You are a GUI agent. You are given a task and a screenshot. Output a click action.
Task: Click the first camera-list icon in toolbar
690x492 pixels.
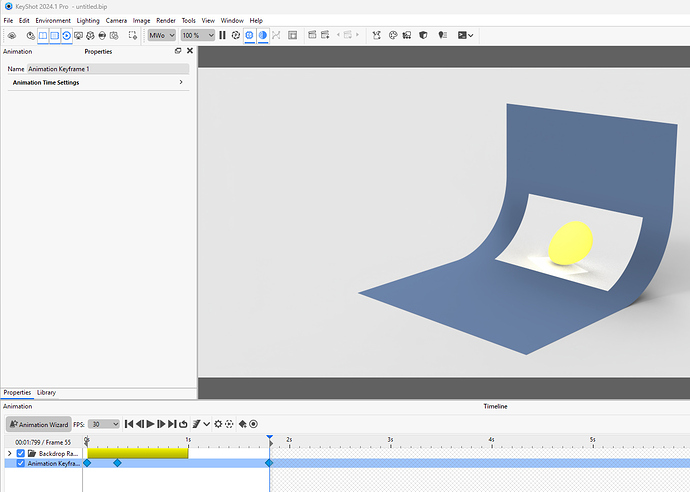pos(312,35)
